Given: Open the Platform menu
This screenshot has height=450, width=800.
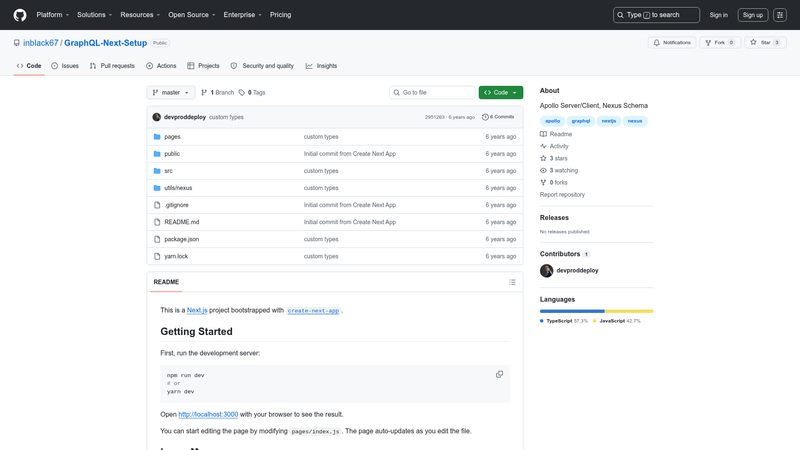Looking at the screenshot, I should tap(53, 15).
